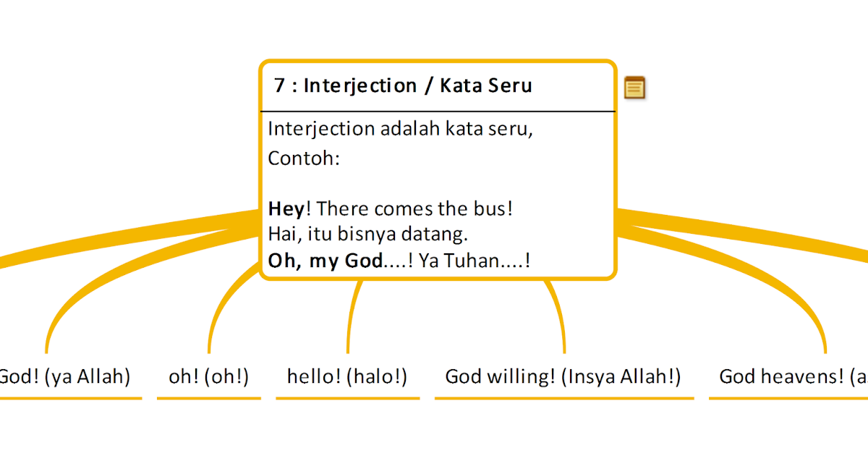Select the God willing! (Insya Allah!) node
Screen dimensions: 868x456
click(563, 376)
